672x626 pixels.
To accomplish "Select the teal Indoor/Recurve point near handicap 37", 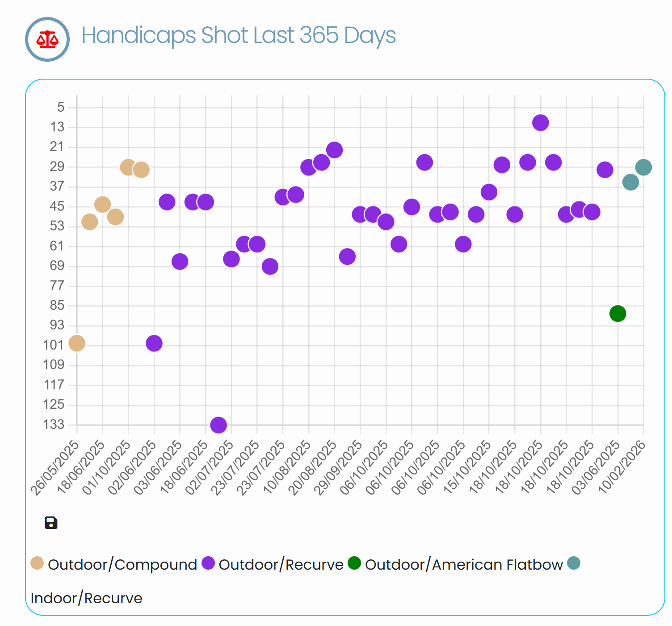I will (x=630, y=182).
